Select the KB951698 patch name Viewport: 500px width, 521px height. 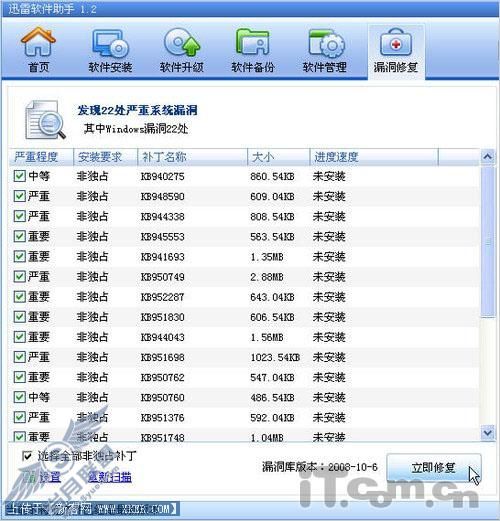click(163, 357)
